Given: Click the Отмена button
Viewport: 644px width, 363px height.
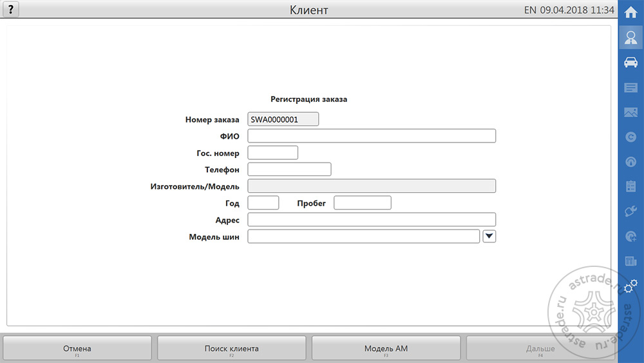Looking at the screenshot, I should (x=77, y=349).
